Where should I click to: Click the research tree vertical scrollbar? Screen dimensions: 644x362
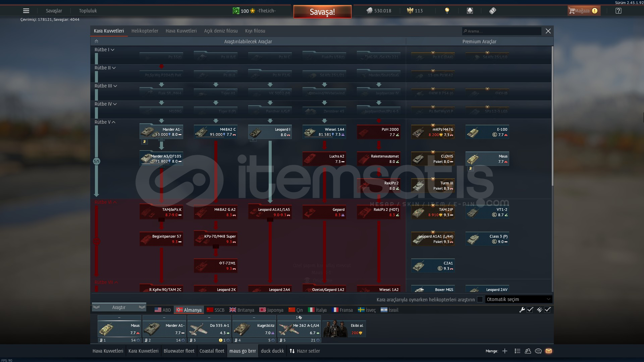tap(552, 116)
